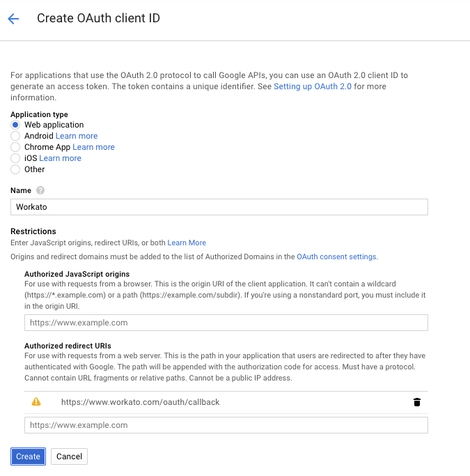Click the empty redirect URI input field

pyautogui.click(x=226, y=425)
